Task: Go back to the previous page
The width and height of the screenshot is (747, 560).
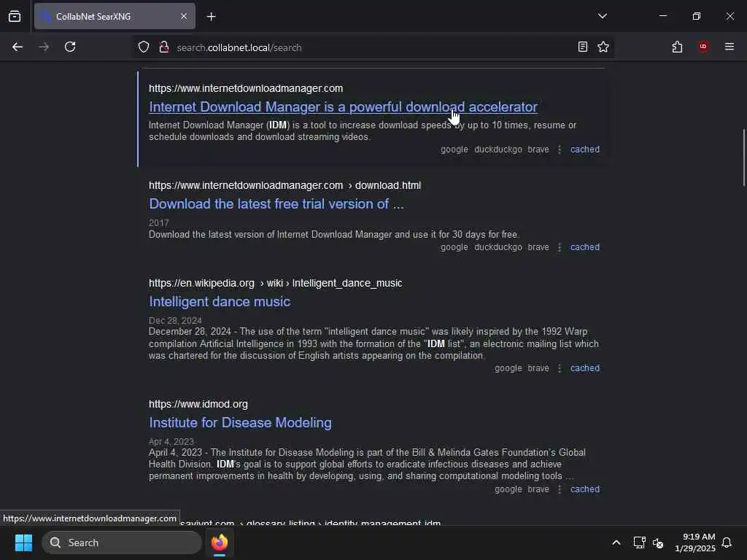Action: (x=18, y=47)
